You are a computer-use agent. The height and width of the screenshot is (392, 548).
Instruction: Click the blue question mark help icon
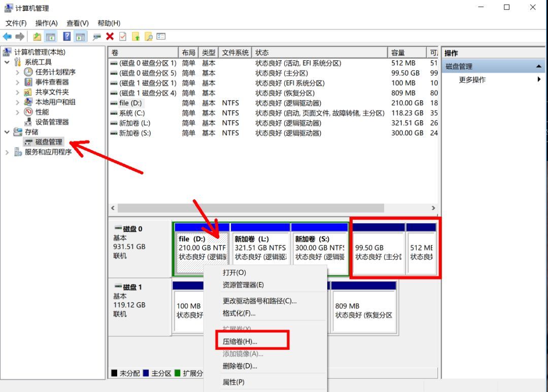(67, 37)
